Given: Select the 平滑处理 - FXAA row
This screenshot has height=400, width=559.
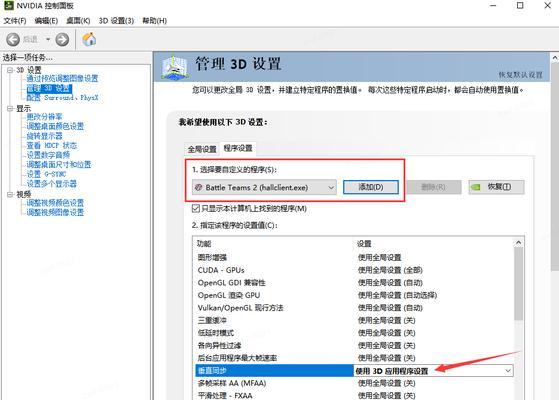Looking at the screenshot, I should (x=354, y=396).
